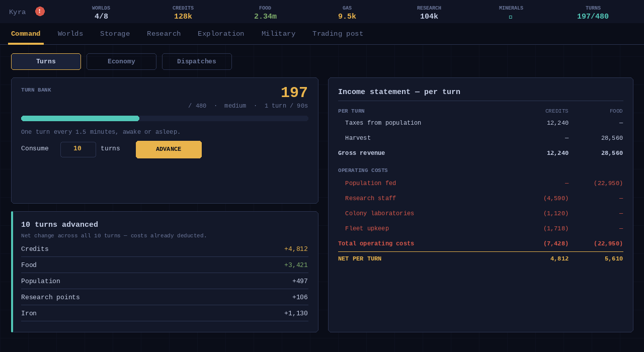
Task: Click the Worlds 4/8 stat
Action: coord(101,13)
